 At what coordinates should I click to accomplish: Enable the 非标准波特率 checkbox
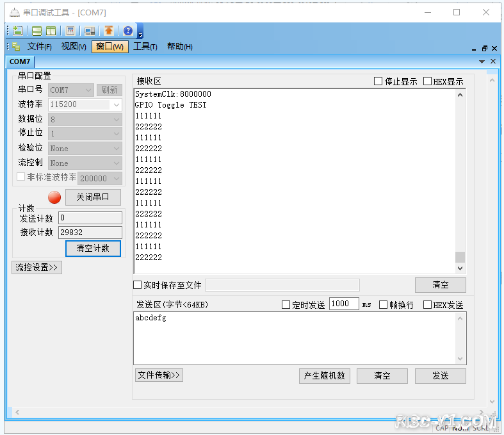pyautogui.click(x=21, y=177)
